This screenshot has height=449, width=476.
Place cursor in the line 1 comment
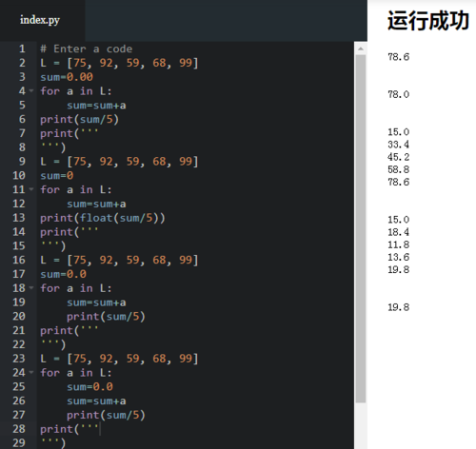87,49
